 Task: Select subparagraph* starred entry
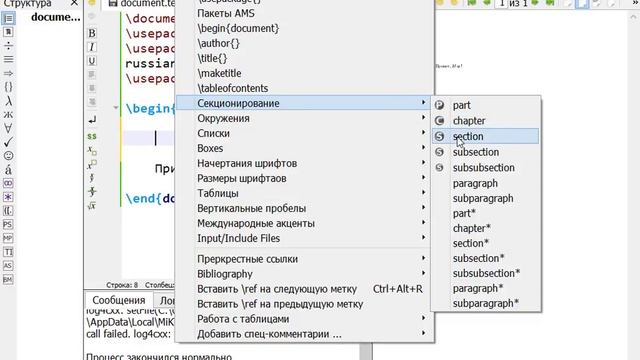point(486,303)
